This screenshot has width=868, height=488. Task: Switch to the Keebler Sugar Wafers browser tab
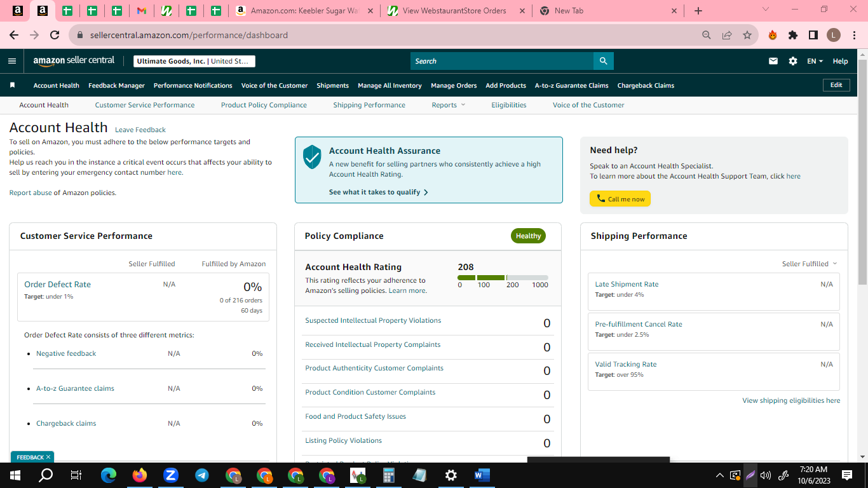tap(304, 11)
